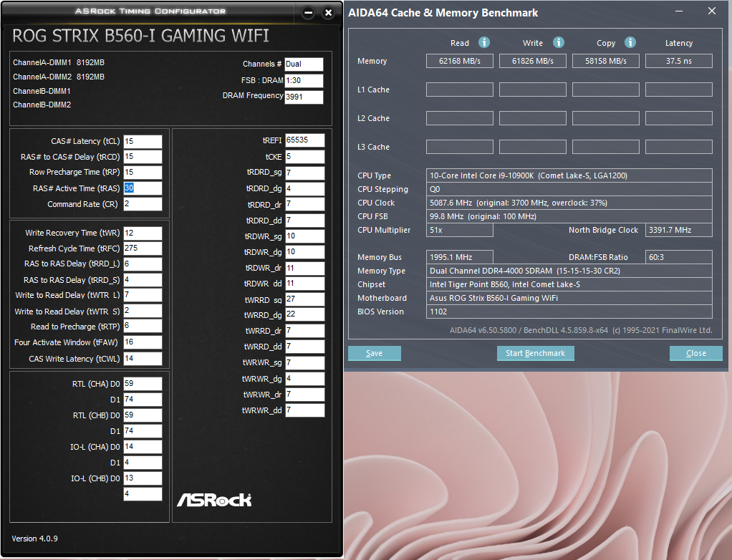Select the tRDWR_dg field

tap(305, 252)
